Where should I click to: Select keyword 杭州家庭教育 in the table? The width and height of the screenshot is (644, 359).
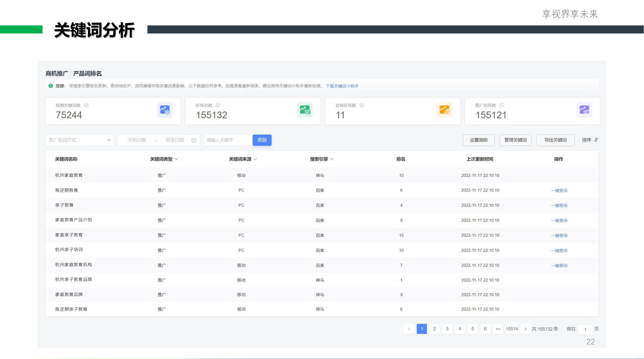coord(69,175)
